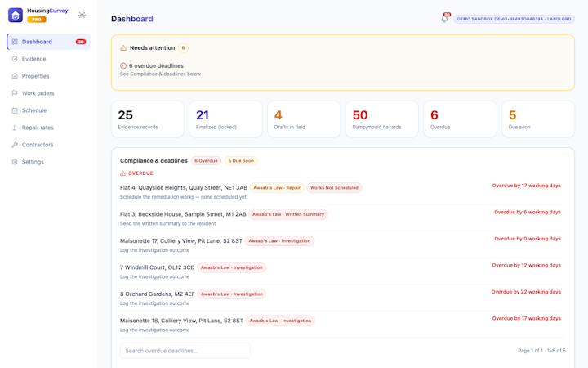
Task: Click the Demo Sandbox Landlord account pill
Action: tap(514, 19)
